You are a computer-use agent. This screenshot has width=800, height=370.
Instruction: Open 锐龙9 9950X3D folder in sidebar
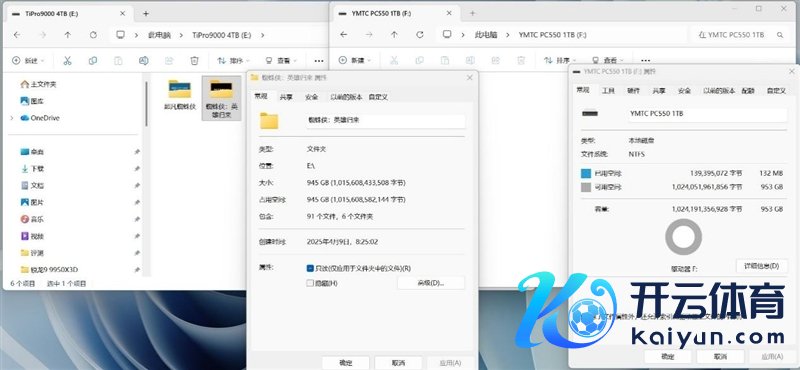[x=49, y=269]
